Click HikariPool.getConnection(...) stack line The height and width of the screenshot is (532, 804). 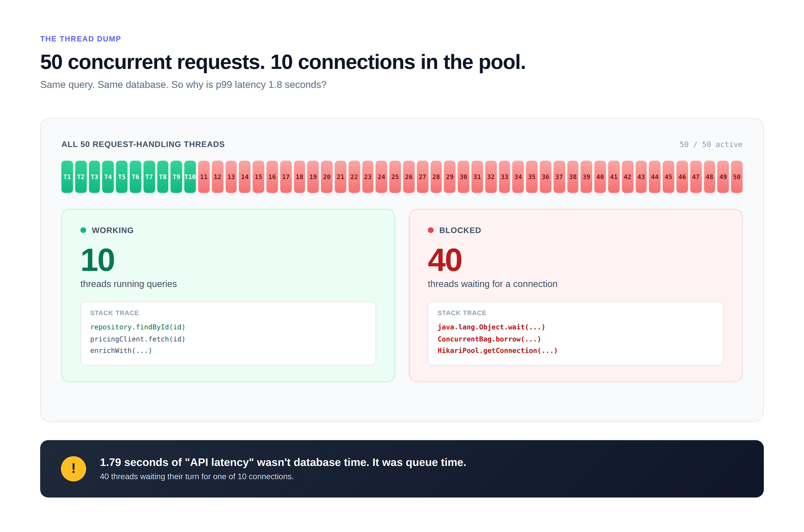[498, 350]
